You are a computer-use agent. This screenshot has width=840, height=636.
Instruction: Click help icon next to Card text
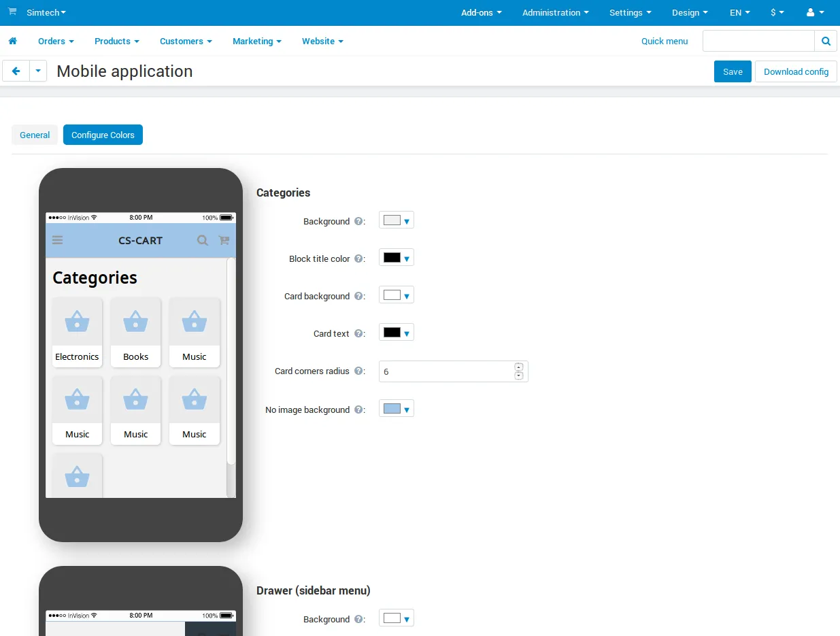coord(358,334)
